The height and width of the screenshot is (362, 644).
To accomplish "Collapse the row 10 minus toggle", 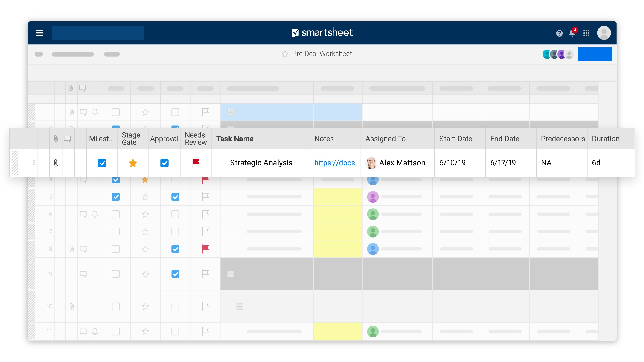I will coord(239,306).
